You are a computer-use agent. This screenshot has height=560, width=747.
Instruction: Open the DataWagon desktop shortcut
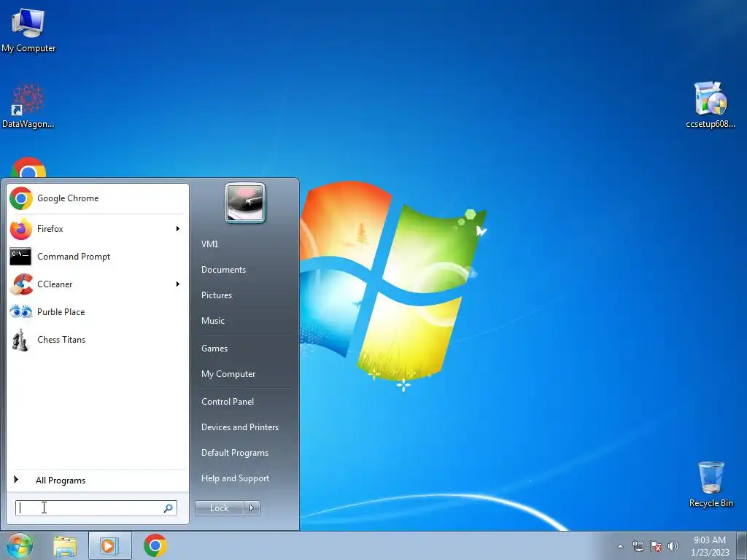(28, 106)
